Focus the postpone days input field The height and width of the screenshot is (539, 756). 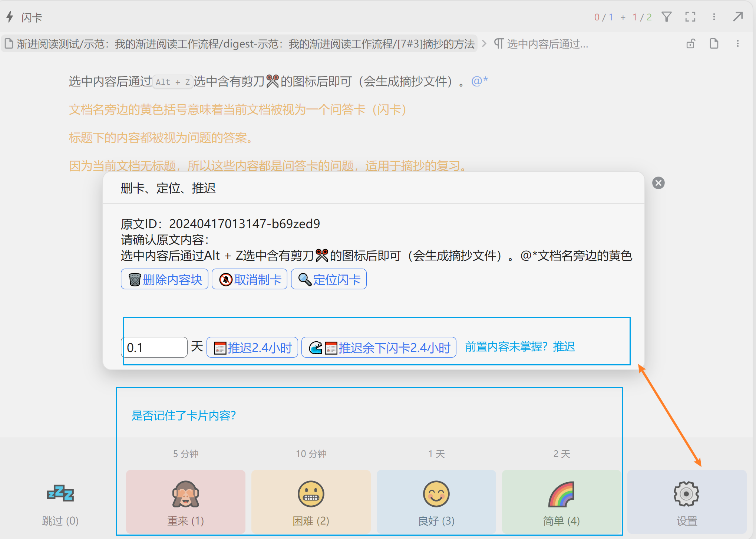(x=155, y=347)
